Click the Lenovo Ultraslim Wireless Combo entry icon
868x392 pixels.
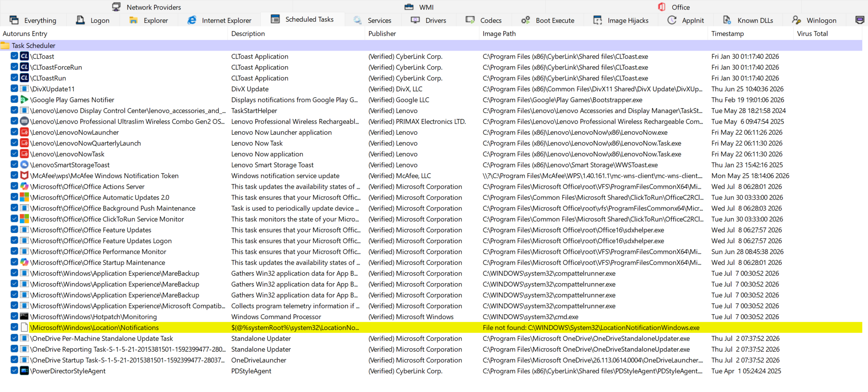[24, 121]
